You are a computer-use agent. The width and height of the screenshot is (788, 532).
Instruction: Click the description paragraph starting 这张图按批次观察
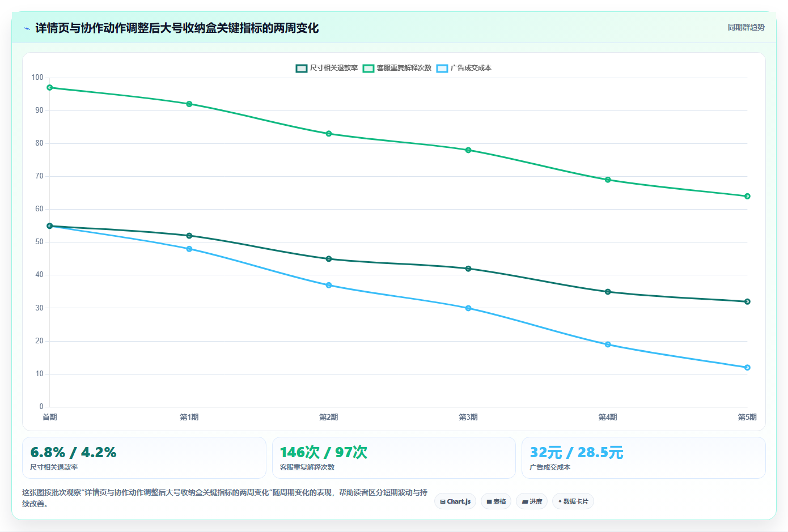225,498
